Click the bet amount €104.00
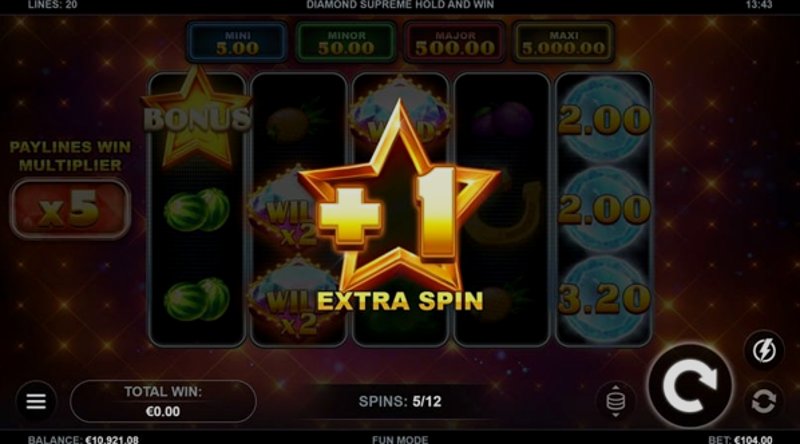Image resolution: width=800 pixels, height=444 pixels. pos(753,439)
